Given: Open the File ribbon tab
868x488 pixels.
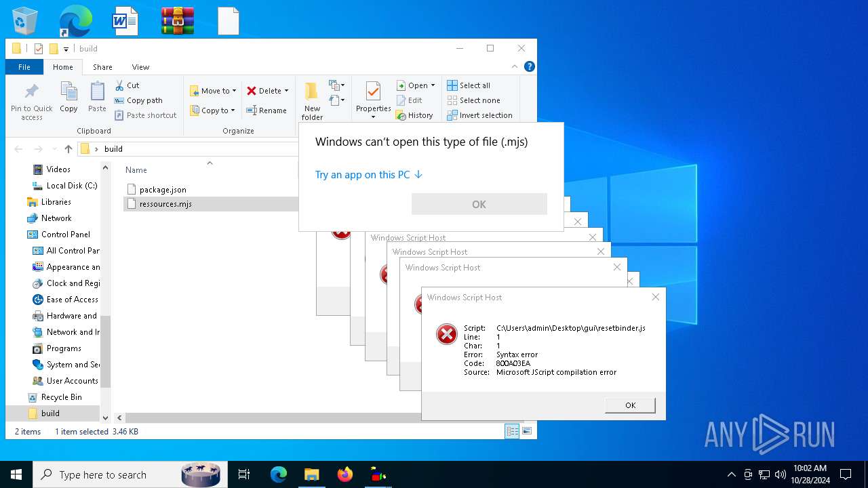Looking at the screenshot, I should (24, 67).
